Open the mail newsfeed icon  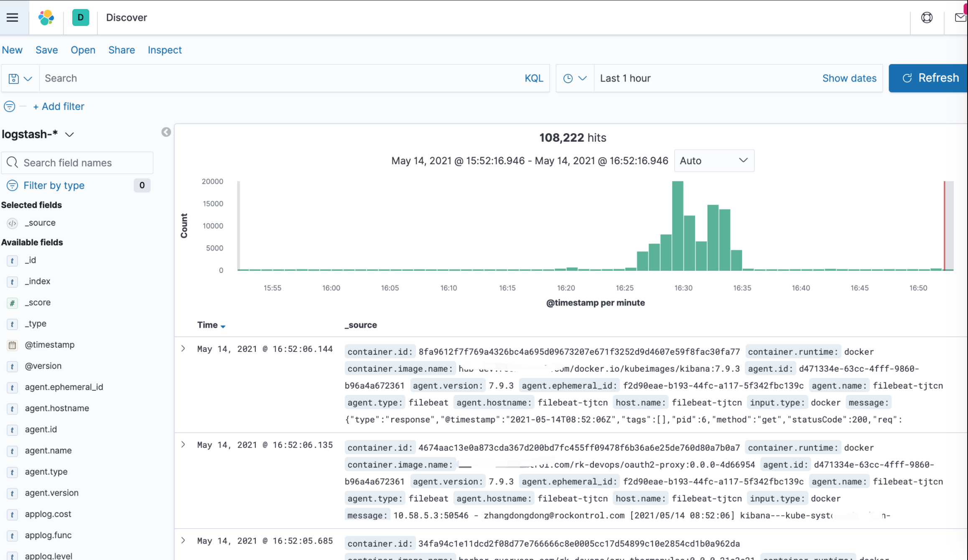tap(960, 18)
